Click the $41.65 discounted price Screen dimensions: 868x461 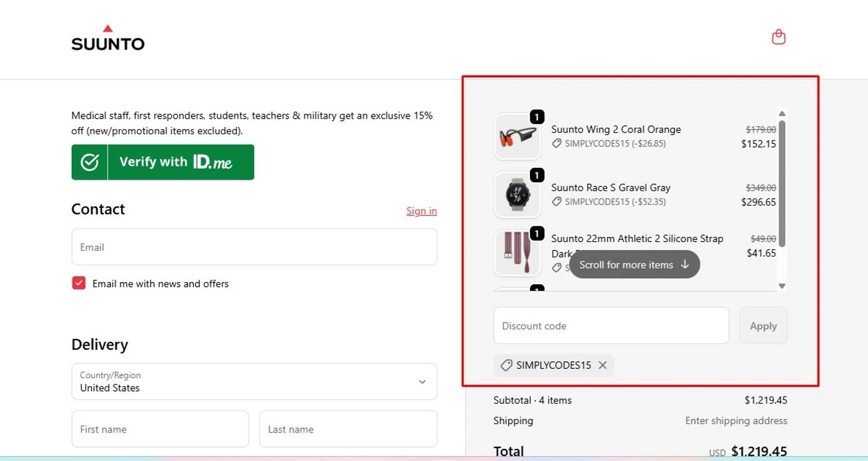pyautogui.click(x=762, y=253)
